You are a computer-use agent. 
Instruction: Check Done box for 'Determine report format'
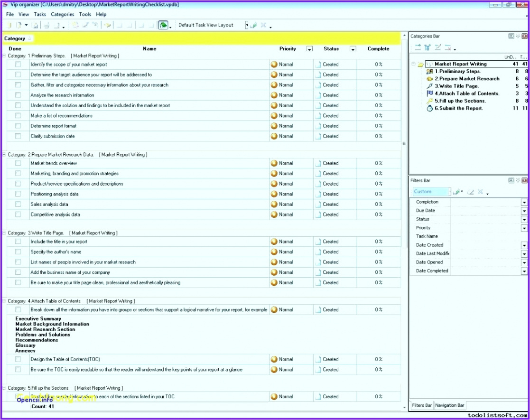(18, 126)
